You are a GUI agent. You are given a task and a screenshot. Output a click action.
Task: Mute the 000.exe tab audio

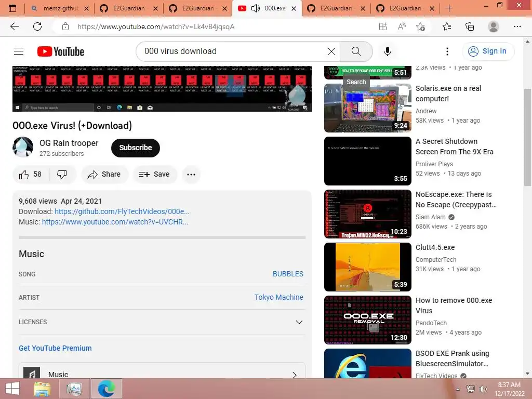pos(255,8)
